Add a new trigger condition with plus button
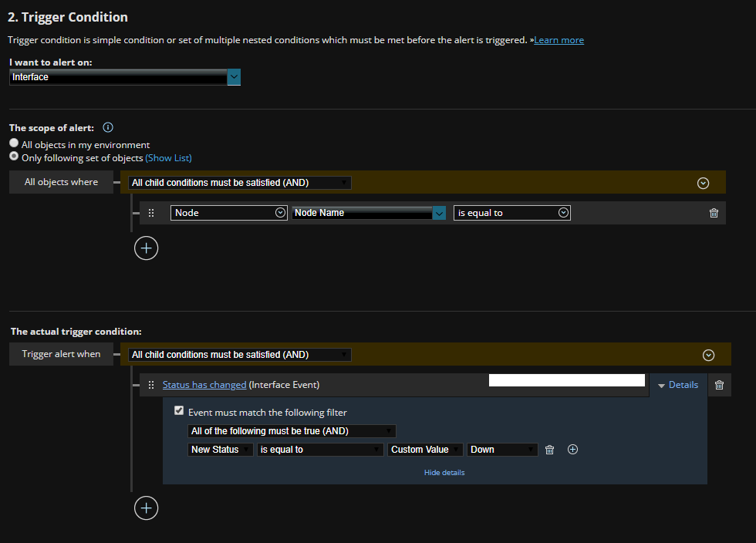 146,508
